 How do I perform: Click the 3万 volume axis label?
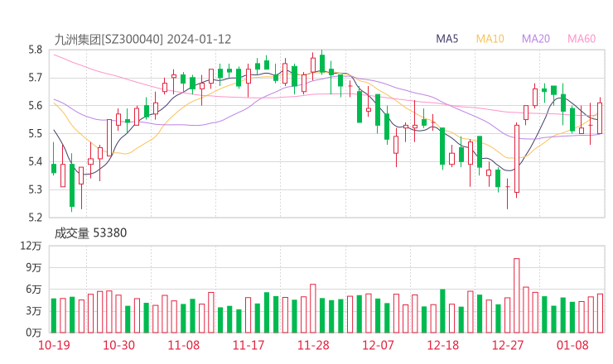tap(34, 311)
